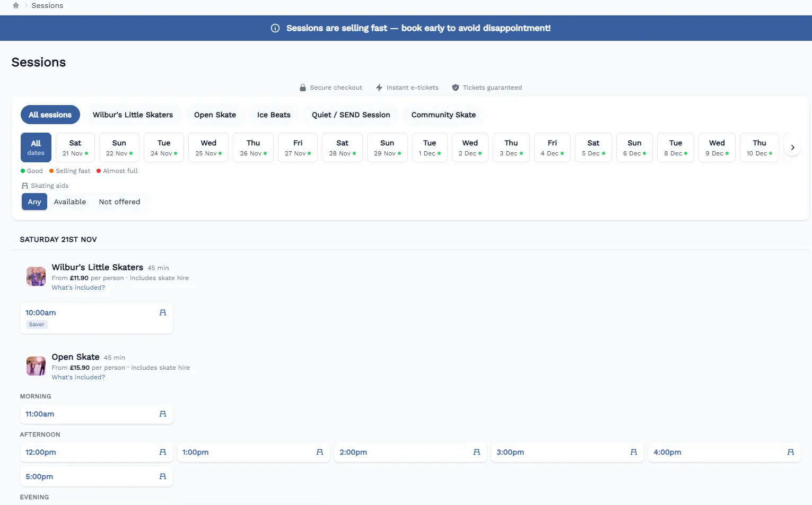Click the Secure checkout padlock icon

click(x=303, y=88)
